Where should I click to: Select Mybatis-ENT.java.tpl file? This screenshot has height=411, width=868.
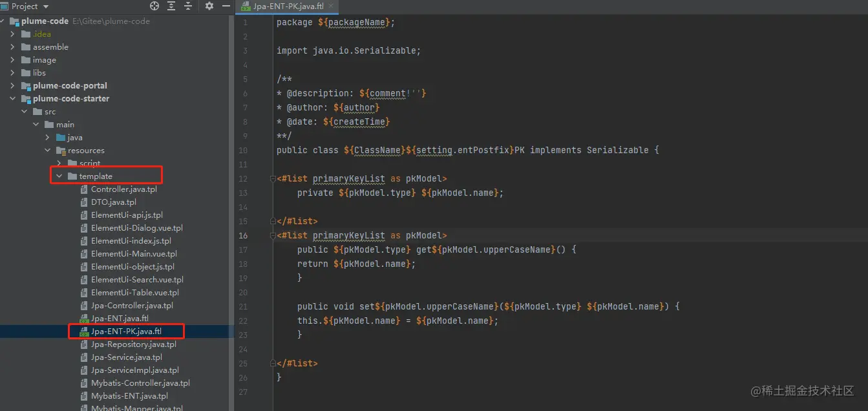click(x=129, y=396)
